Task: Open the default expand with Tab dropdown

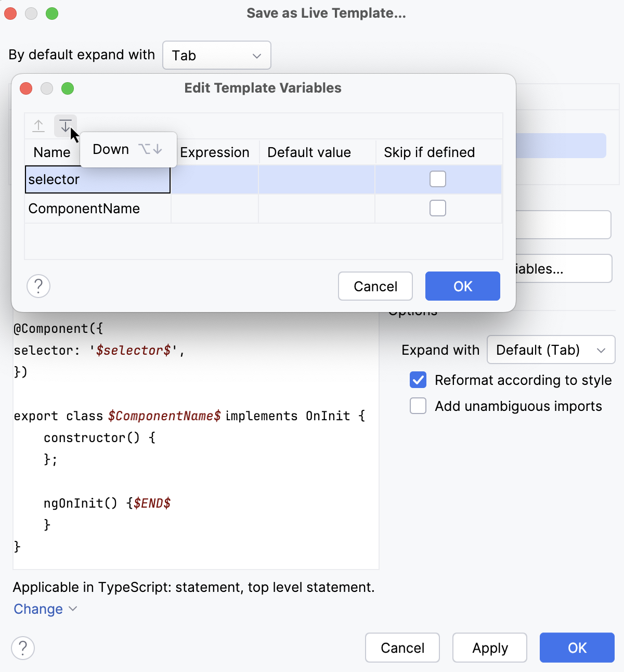Action: tap(217, 55)
